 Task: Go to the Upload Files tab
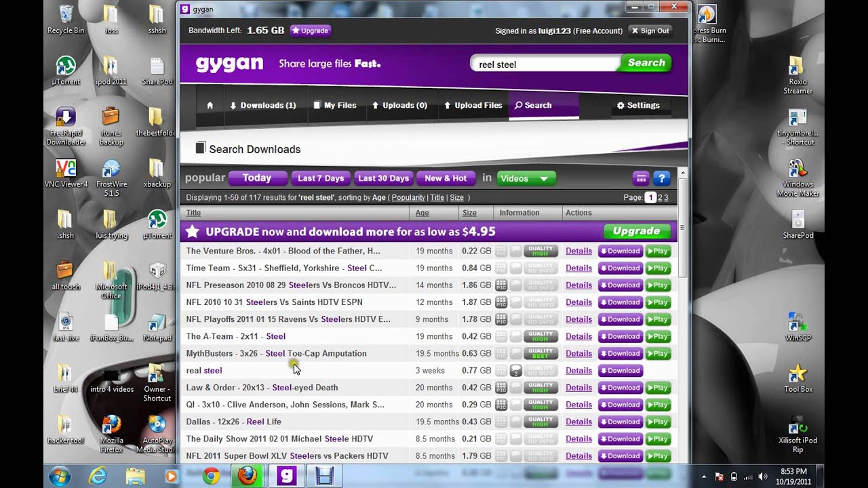point(473,106)
